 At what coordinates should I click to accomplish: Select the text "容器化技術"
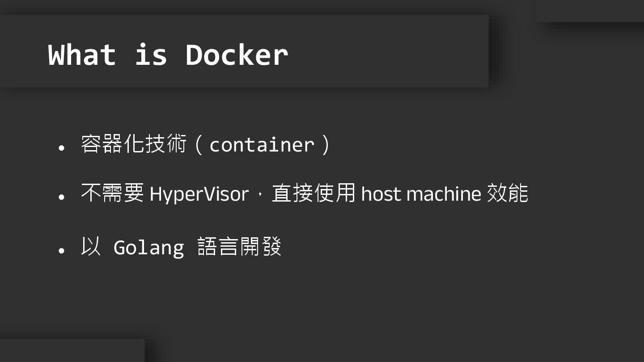(134, 144)
